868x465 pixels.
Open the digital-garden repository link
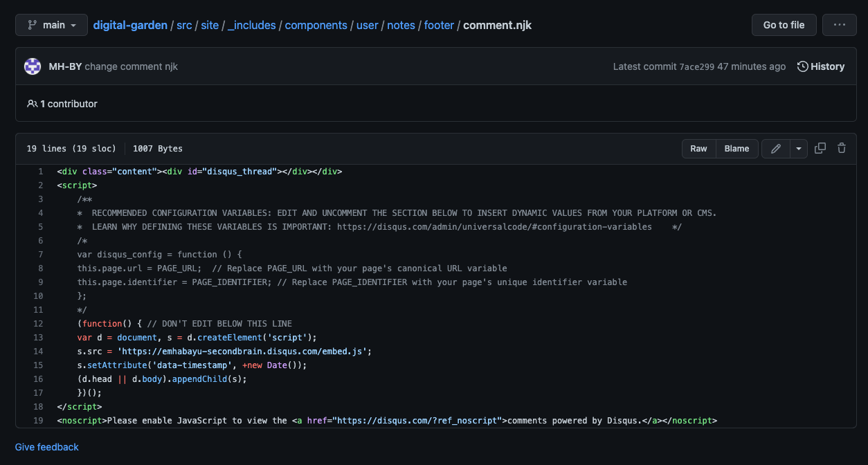(x=130, y=25)
